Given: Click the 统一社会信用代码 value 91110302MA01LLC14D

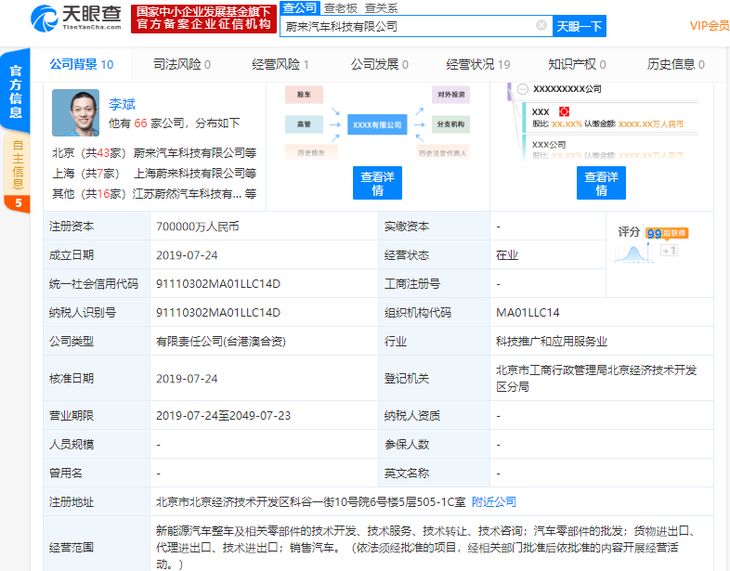Looking at the screenshot, I should (x=218, y=284).
